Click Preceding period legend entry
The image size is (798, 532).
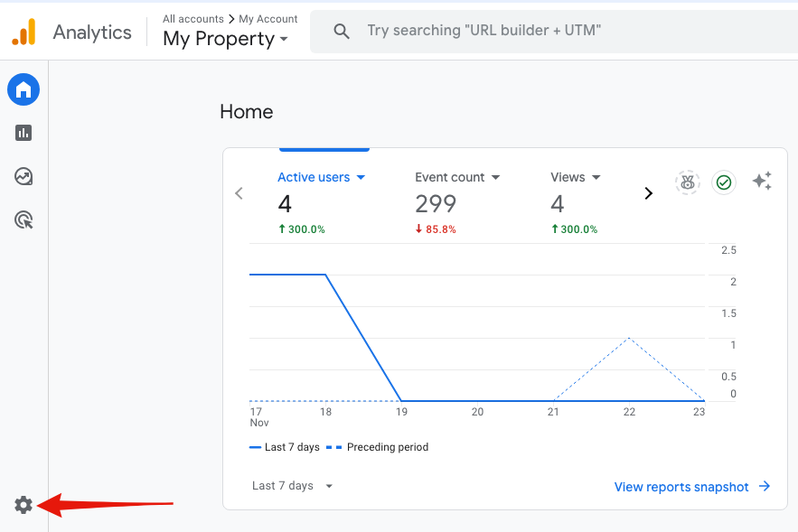(378, 447)
